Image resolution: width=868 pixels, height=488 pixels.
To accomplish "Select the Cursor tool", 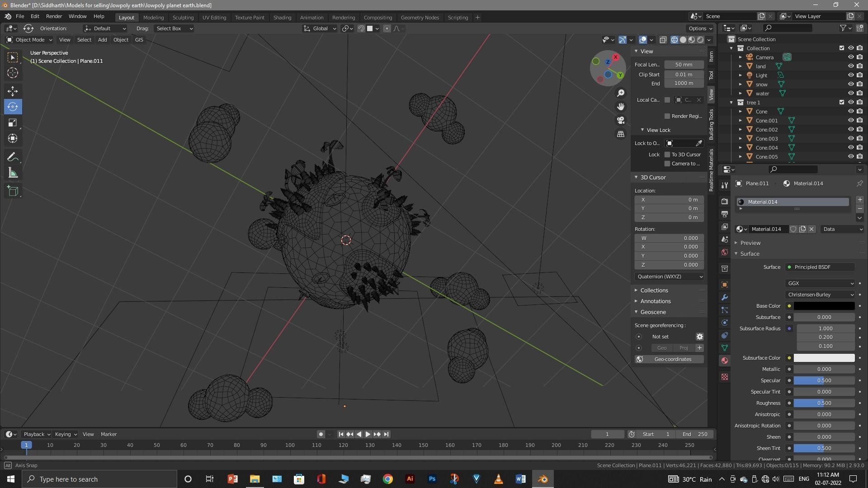I will coord(13,73).
